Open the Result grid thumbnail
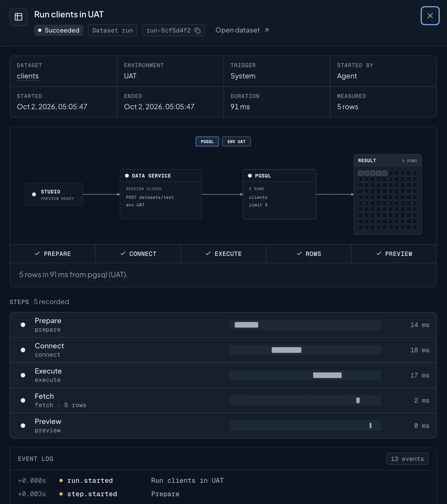The width and height of the screenshot is (447, 504). [388, 194]
